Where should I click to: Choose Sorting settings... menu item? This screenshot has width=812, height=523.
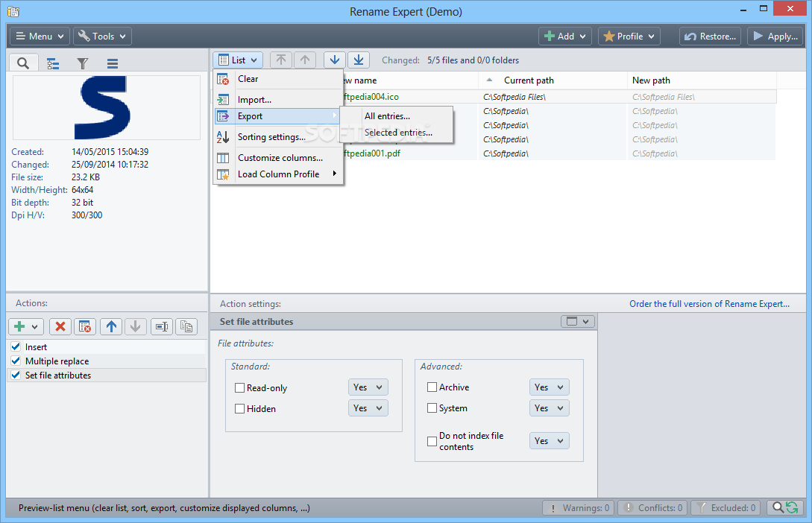tap(279, 137)
